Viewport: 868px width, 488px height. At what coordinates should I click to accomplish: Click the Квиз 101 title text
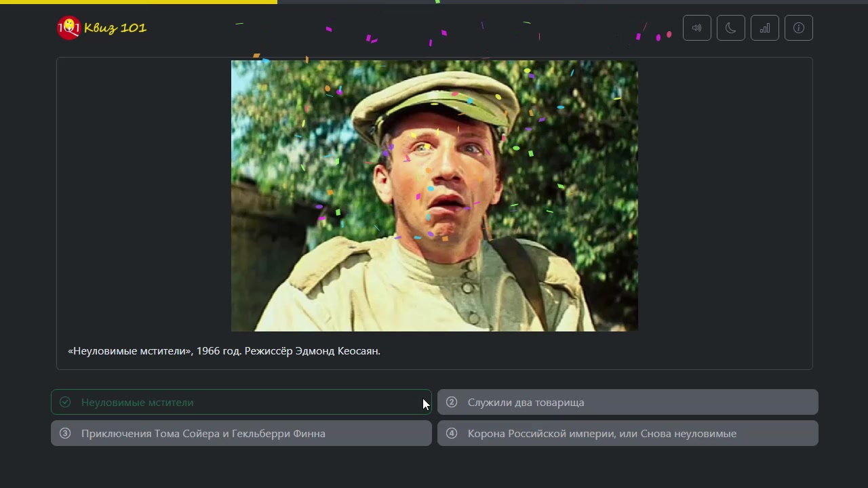115,28
